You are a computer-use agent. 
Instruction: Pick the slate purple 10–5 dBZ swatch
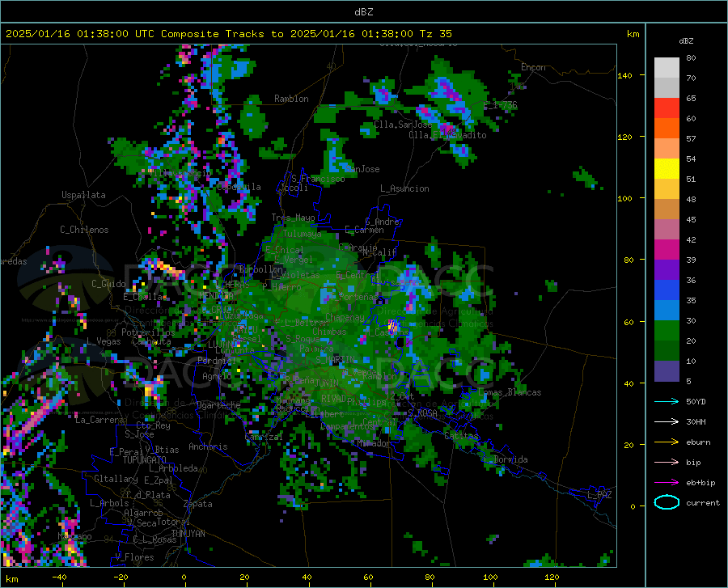(x=667, y=371)
